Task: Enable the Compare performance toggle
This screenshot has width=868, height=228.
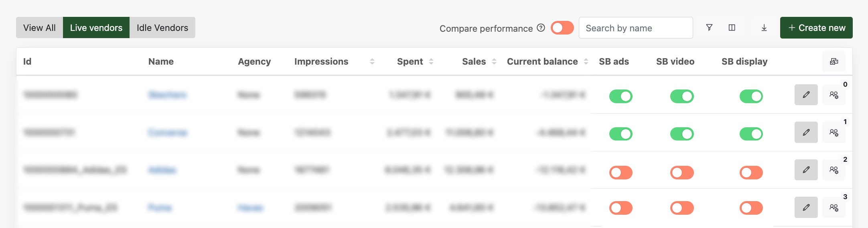Action: pos(562,28)
